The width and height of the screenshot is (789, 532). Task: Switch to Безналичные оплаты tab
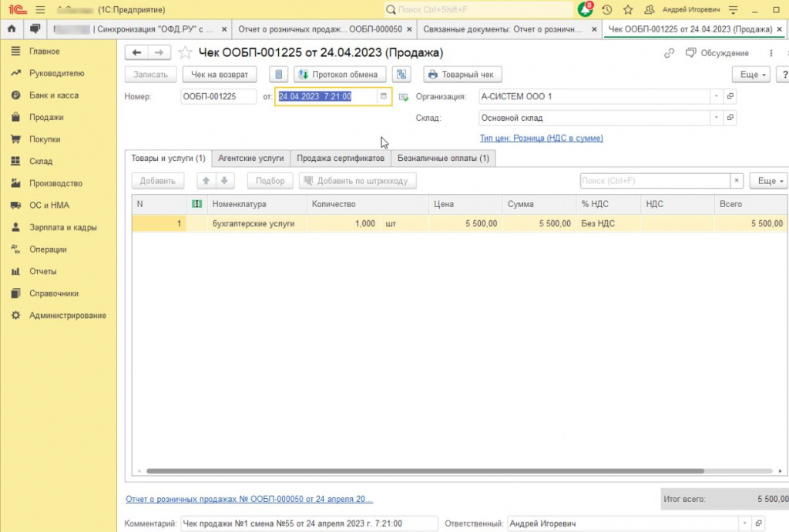tap(443, 158)
